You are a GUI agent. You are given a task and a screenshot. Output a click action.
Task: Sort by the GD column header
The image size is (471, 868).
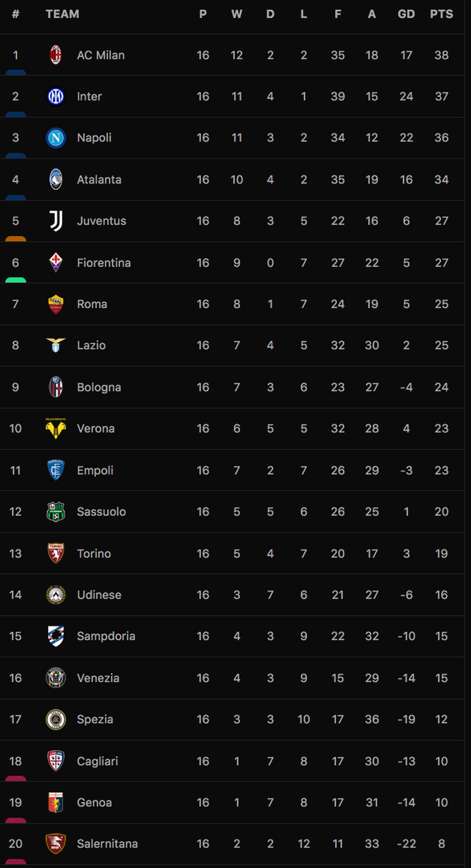406,14
